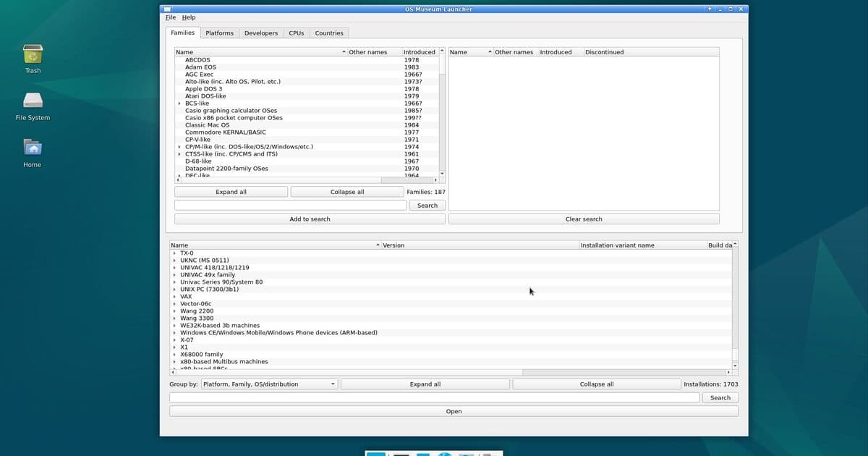Open the Home folder desktop icon
Image resolution: width=868 pixels, height=456 pixels.
click(x=33, y=153)
